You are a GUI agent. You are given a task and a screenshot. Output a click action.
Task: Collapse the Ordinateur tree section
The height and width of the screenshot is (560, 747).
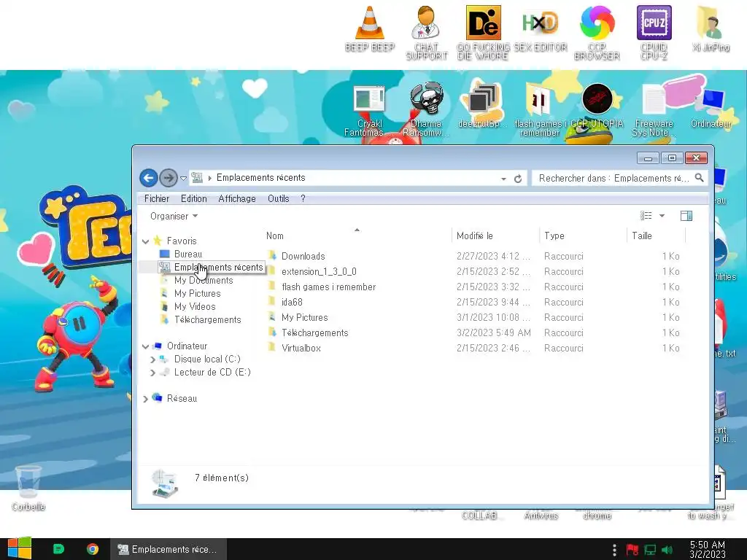click(x=146, y=346)
